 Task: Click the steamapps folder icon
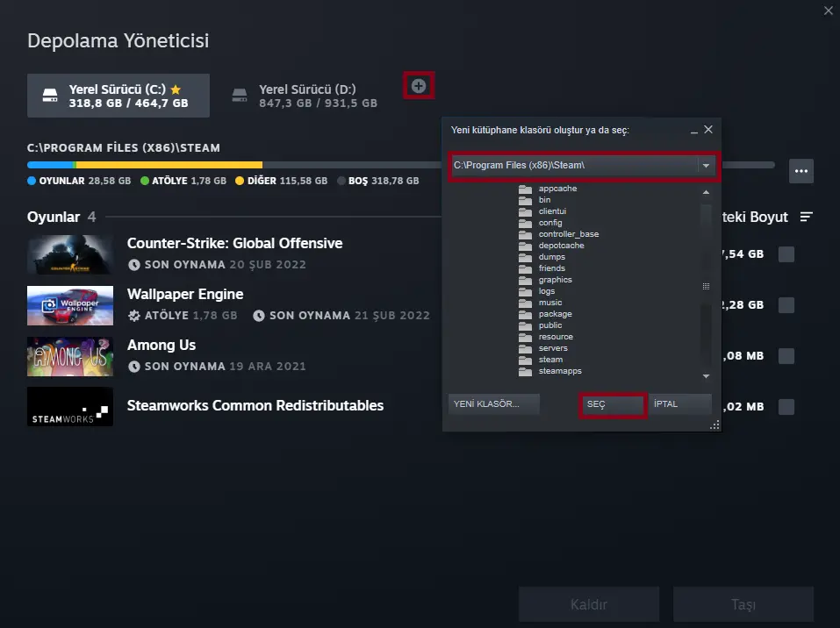point(525,372)
